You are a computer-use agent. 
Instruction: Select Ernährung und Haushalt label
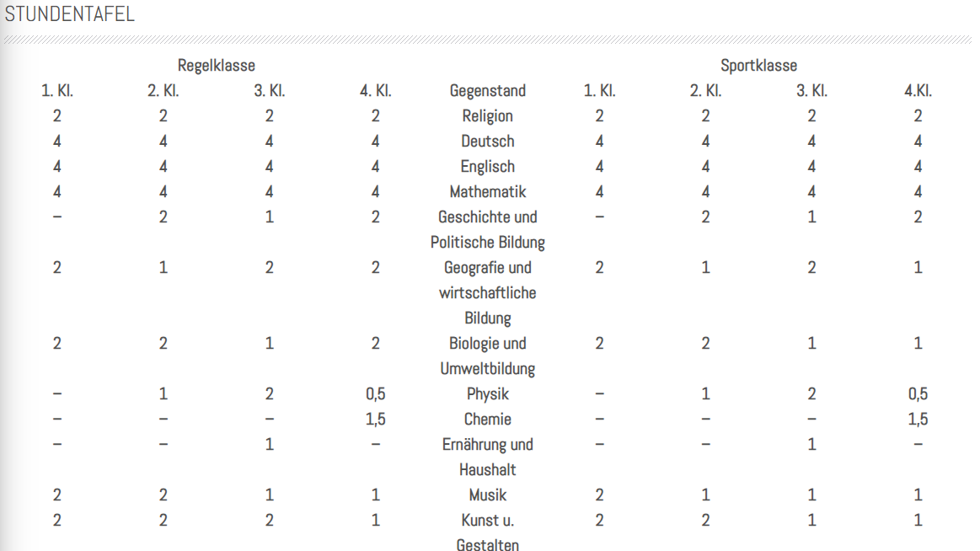pos(488,457)
